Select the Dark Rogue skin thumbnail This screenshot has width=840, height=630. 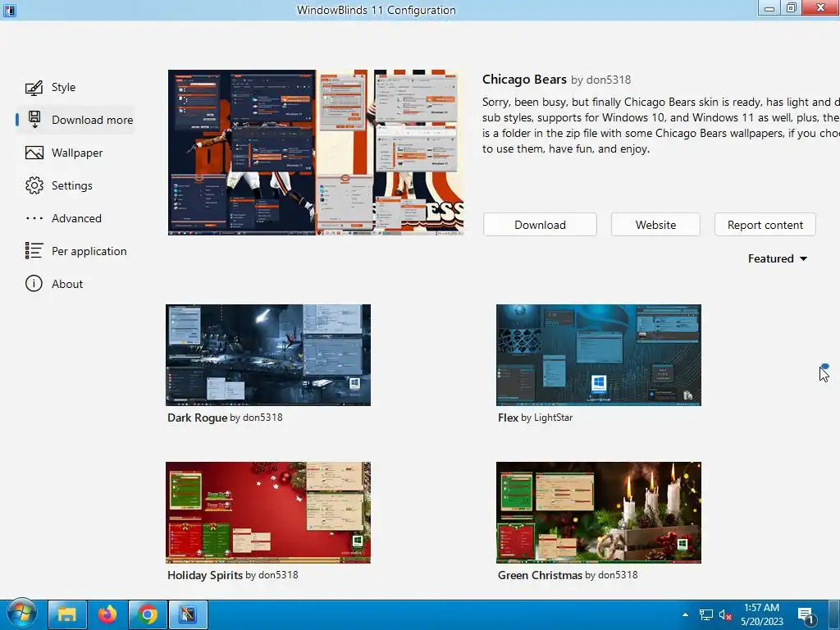click(268, 354)
